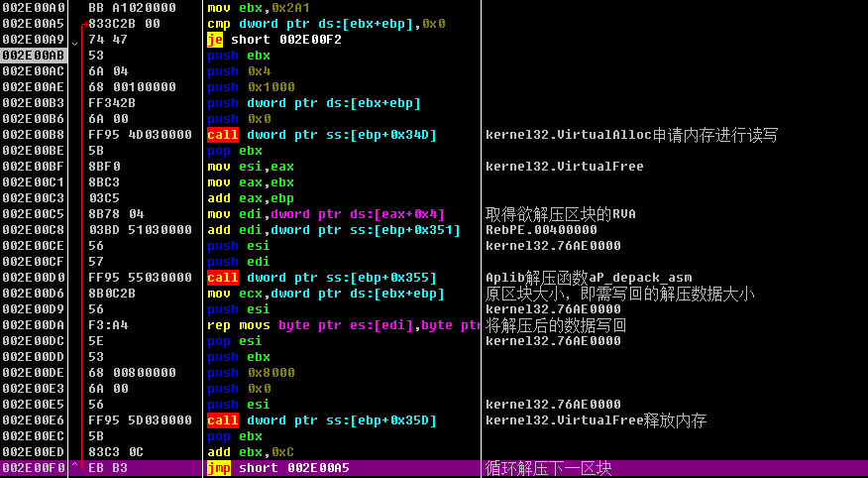
Task: Click the 循环解压下一区块 comment
Action: point(548,469)
